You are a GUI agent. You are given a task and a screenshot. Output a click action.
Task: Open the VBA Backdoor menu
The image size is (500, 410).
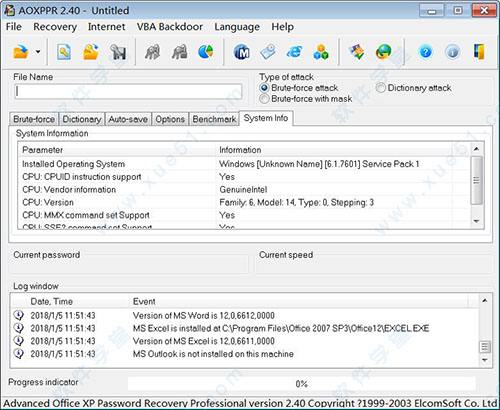tap(170, 27)
